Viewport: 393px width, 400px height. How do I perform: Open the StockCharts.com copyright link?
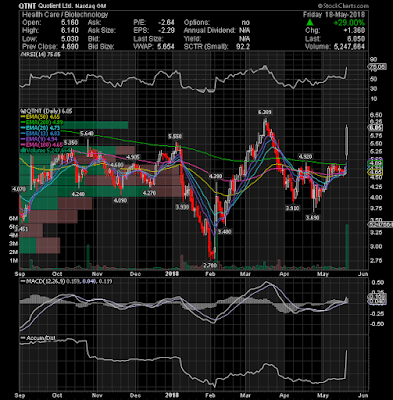click(343, 6)
